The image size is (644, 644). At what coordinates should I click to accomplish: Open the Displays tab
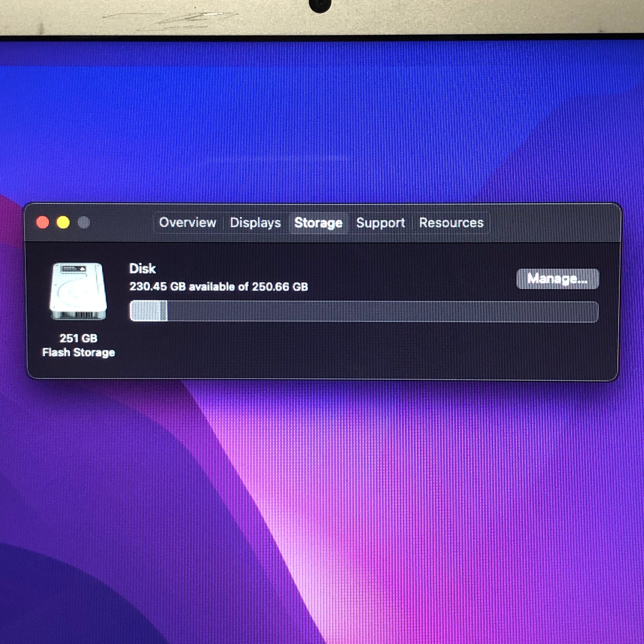(x=255, y=223)
